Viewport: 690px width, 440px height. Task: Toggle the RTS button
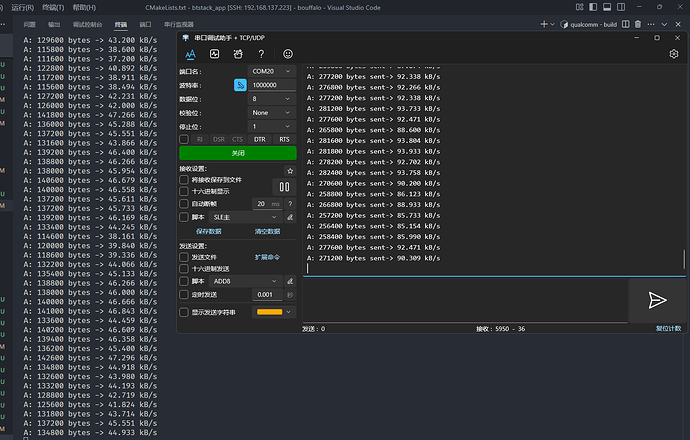tap(284, 139)
